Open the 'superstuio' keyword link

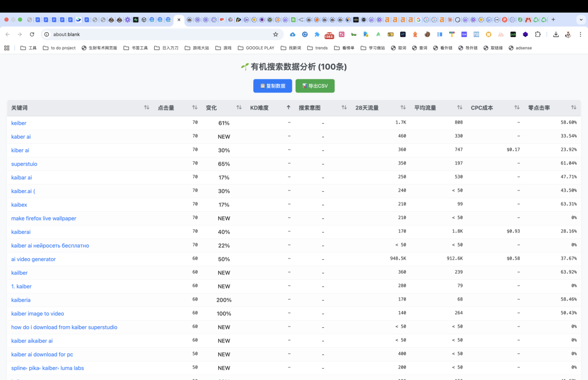[24, 164]
